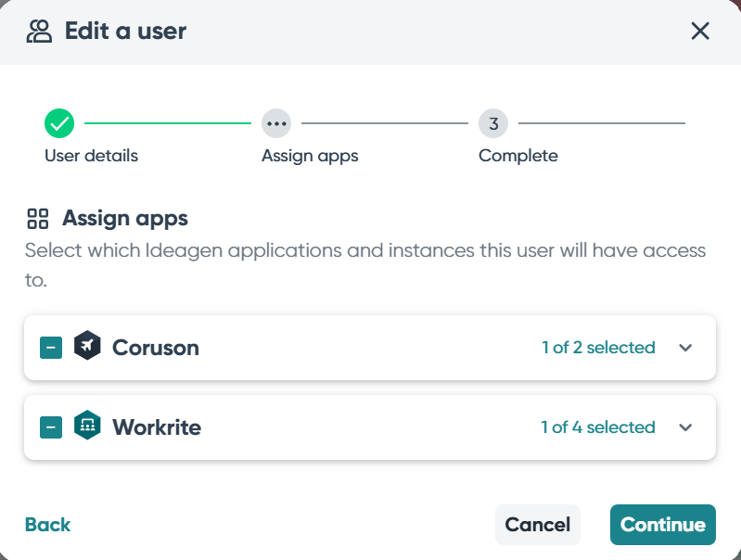This screenshot has width=741, height=560.
Task: Click the Cancel button
Action: tap(538, 525)
